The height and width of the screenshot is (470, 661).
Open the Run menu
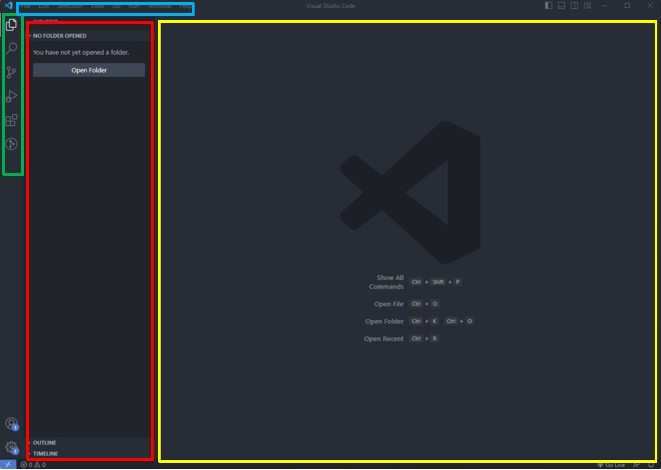134,6
